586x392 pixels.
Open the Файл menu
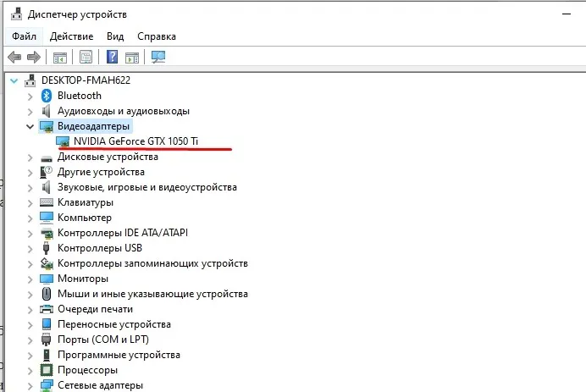pos(24,36)
